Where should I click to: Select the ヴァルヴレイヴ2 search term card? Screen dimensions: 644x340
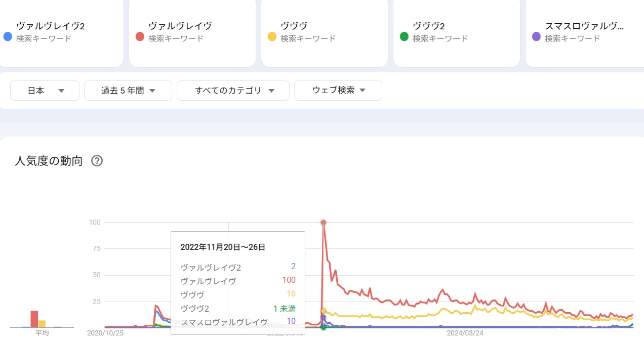point(61,31)
